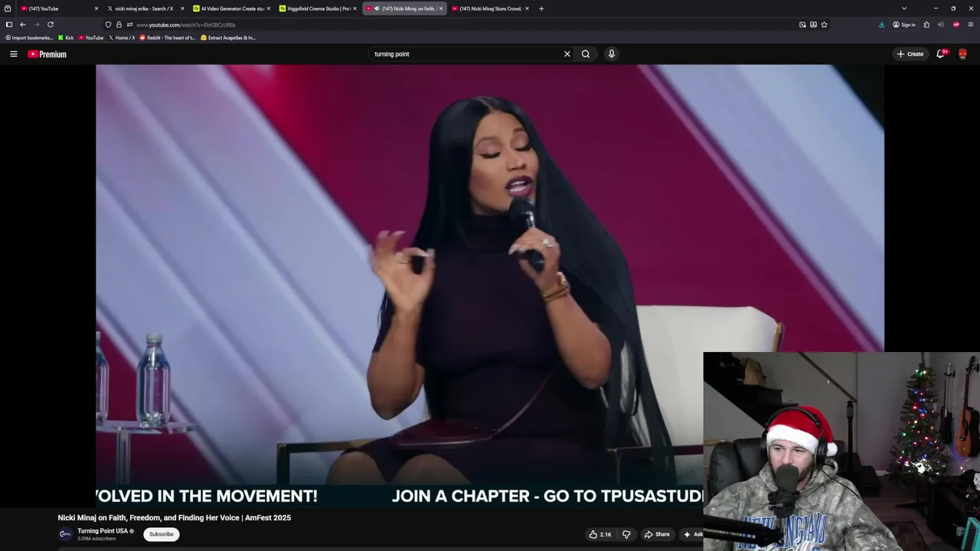This screenshot has width=980, height=551.
Task: Open the 'Extract Acapellas' bookmark
Action: coord(228,37)
